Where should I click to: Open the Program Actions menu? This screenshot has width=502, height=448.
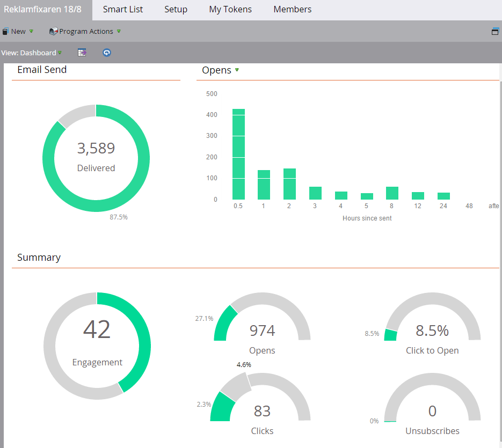pos(86,32)
